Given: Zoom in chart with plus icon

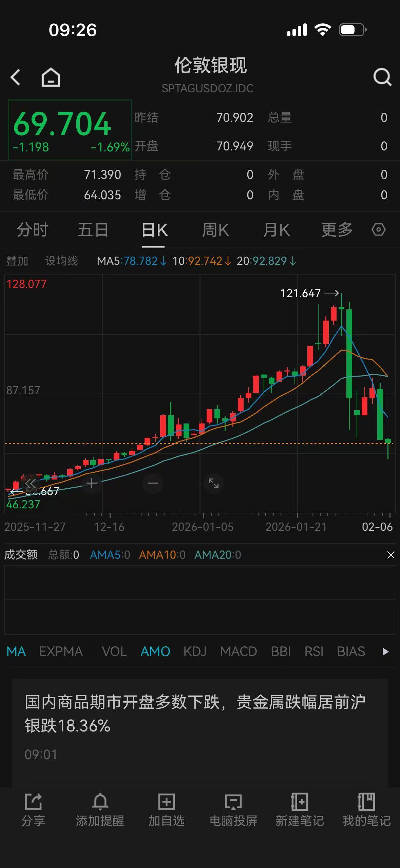Looking at the screenshot, I should (91, 483).
